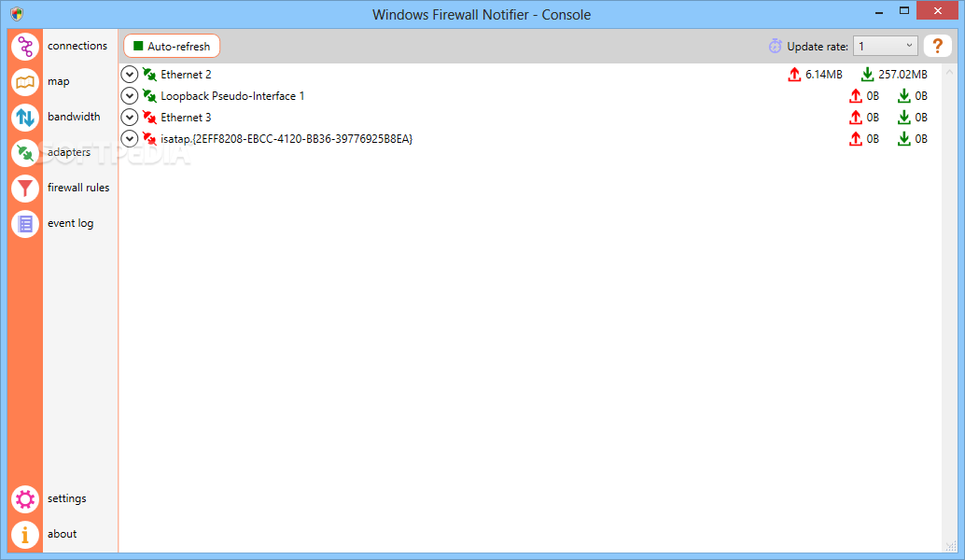Expand the Ethernet 3 adapter details

click(129, 118)
